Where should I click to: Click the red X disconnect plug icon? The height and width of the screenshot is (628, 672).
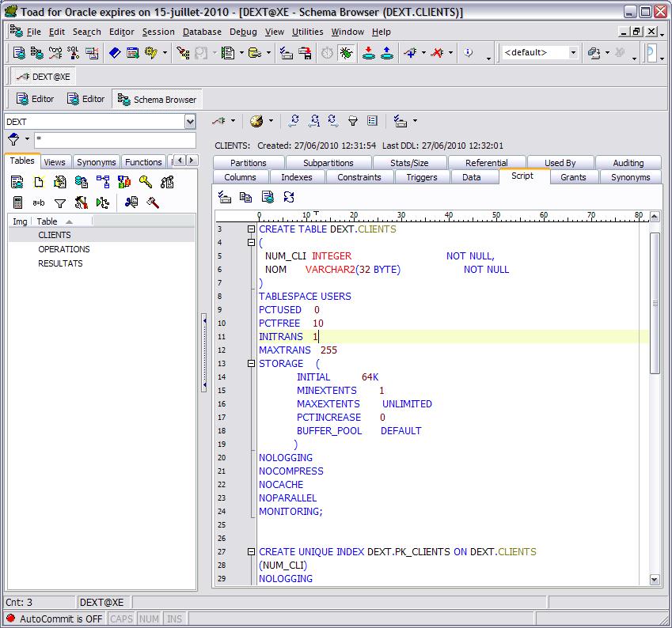click(x=437, y=53)
